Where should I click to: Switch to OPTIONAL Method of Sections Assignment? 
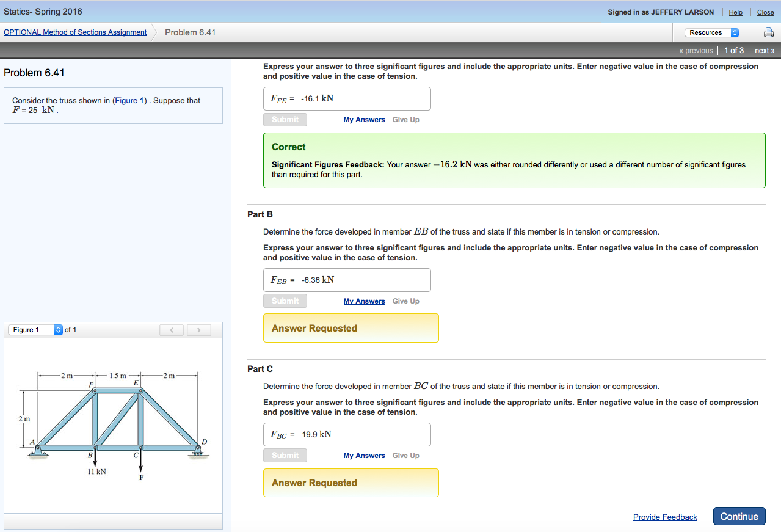[x=74, y=32]
